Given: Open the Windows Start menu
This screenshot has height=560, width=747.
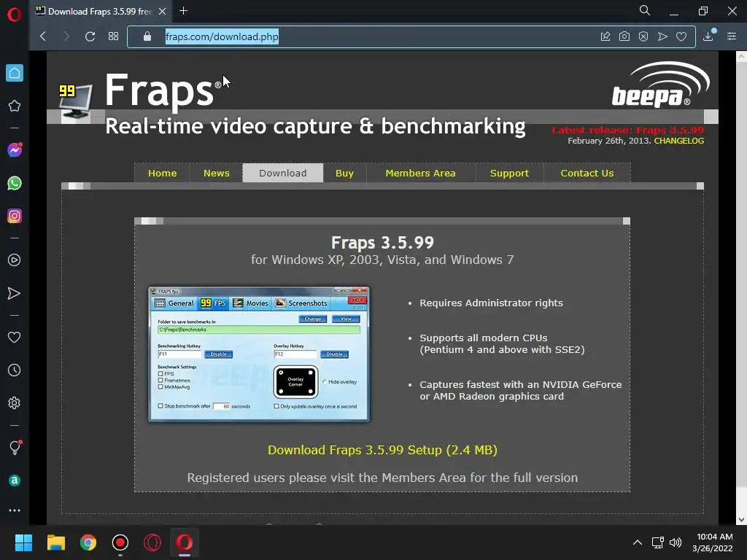Looking at the screenshot, I should pyautogui.click(x=23, y=542).
